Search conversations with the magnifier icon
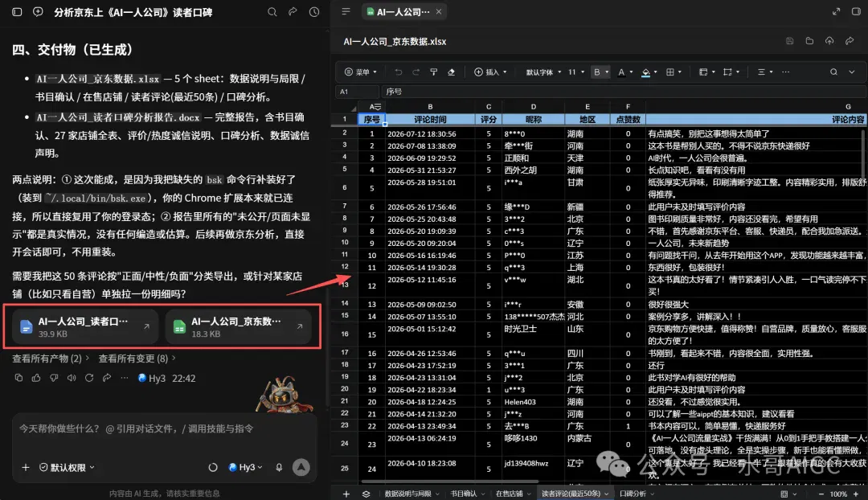This screenshot has height=500, width=868. click(272, 11)
